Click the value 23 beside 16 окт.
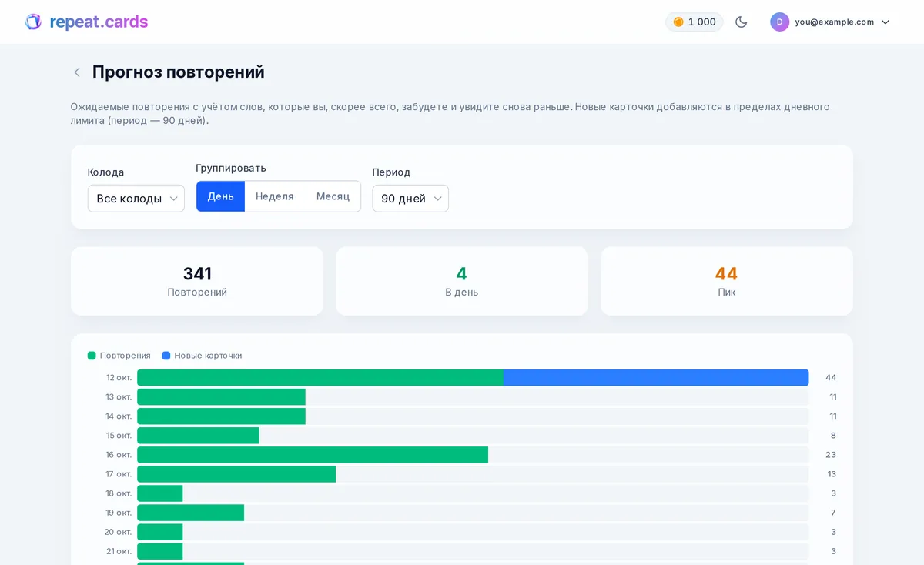Viewport: 924px width, 565px height. point(831,455)
